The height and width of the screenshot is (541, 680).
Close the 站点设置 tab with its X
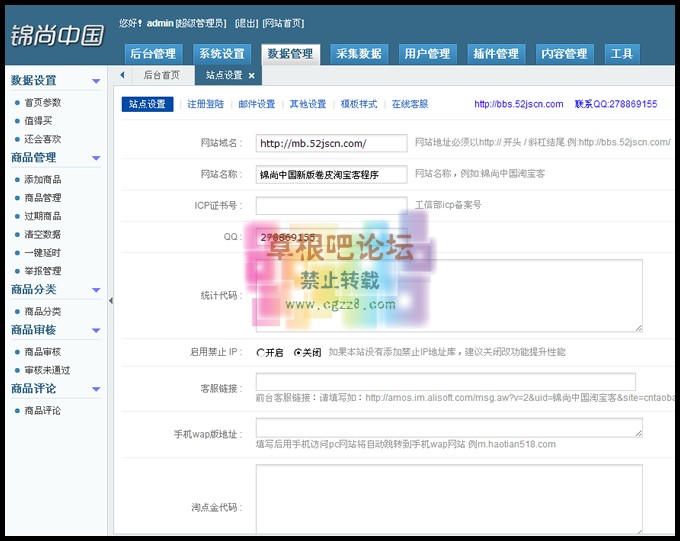coord(252,75)
